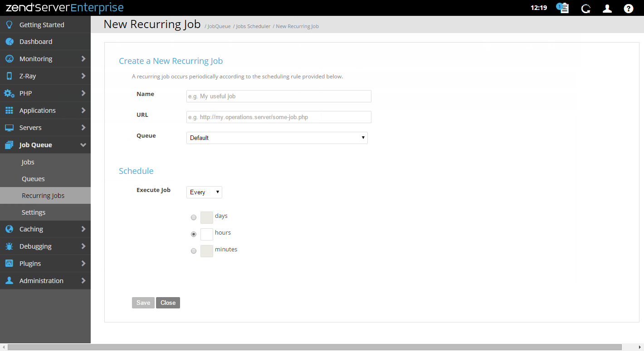
Task: Open Recurring Jobs in sidebar
Action: [x=43, y=196]
